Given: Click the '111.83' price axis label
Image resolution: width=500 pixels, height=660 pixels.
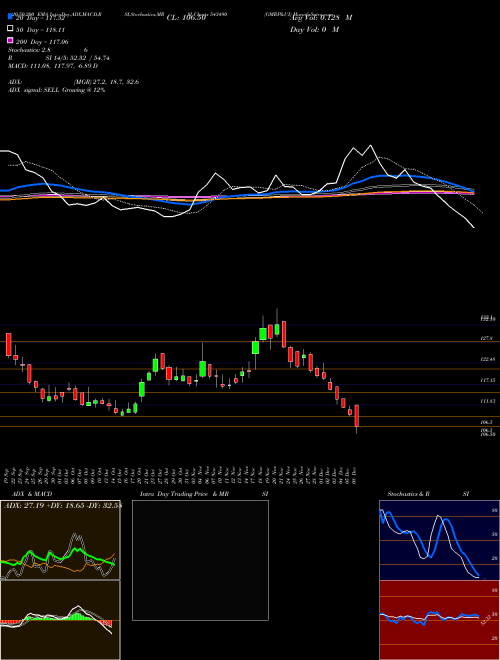Looking at the screenshot, I should point(488,401).
